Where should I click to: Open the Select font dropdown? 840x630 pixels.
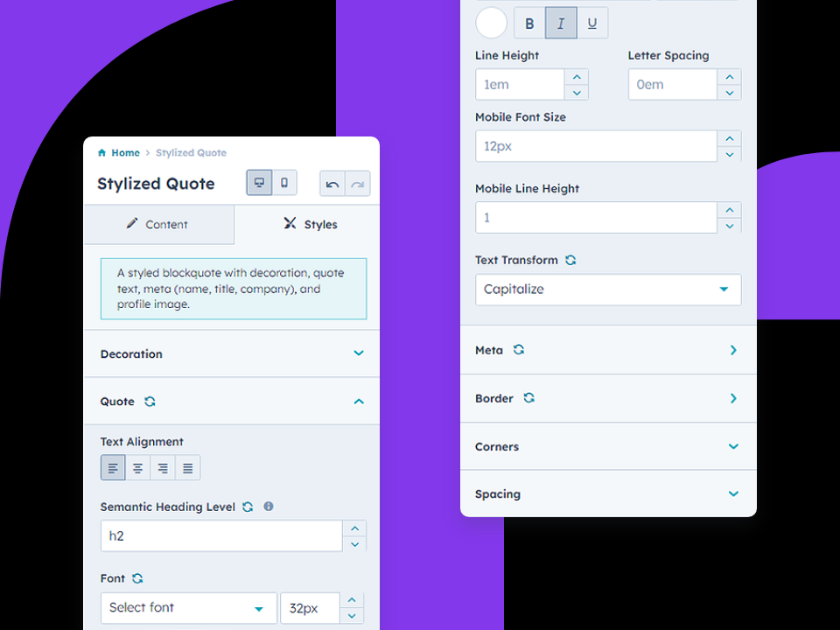pos(188,607)
